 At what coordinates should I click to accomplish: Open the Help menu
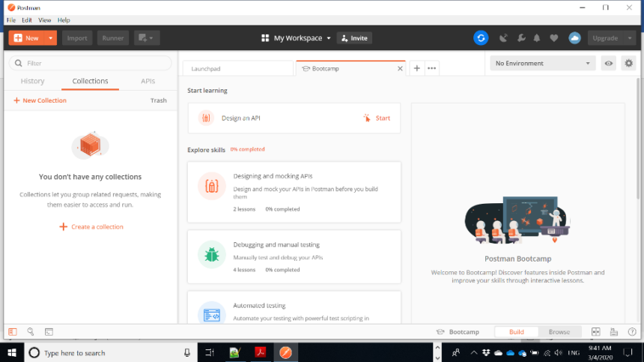[x=64, y=20]
